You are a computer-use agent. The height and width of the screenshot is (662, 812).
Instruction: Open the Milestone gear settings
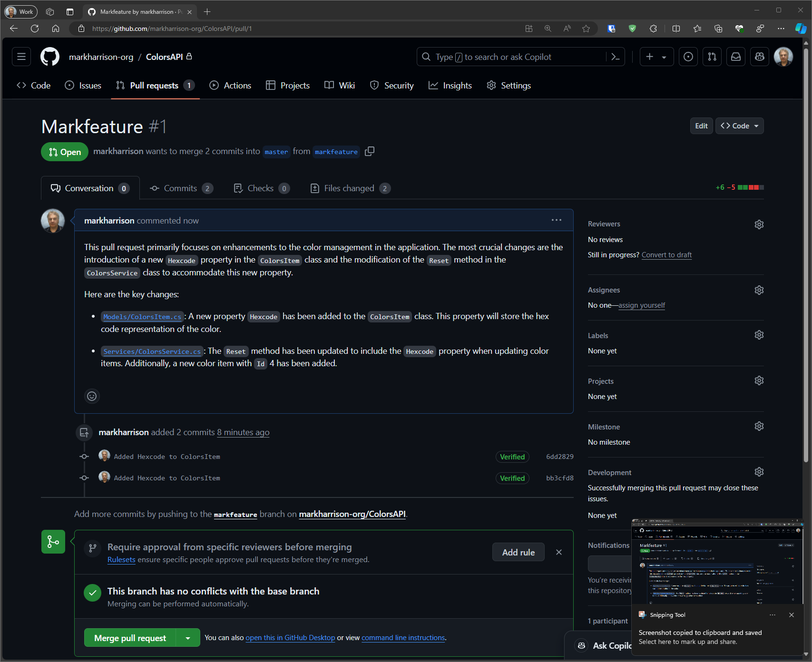pyautogui.click(x=759, y=427)
